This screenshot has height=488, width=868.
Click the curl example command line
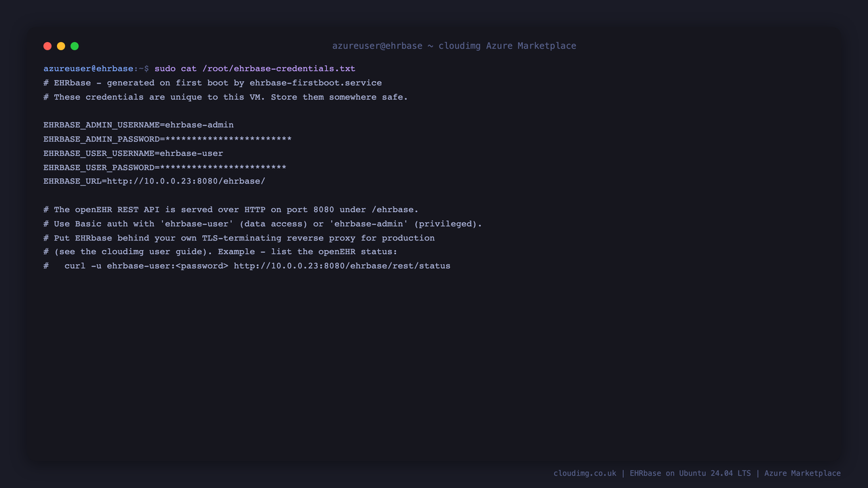point(247,266)
